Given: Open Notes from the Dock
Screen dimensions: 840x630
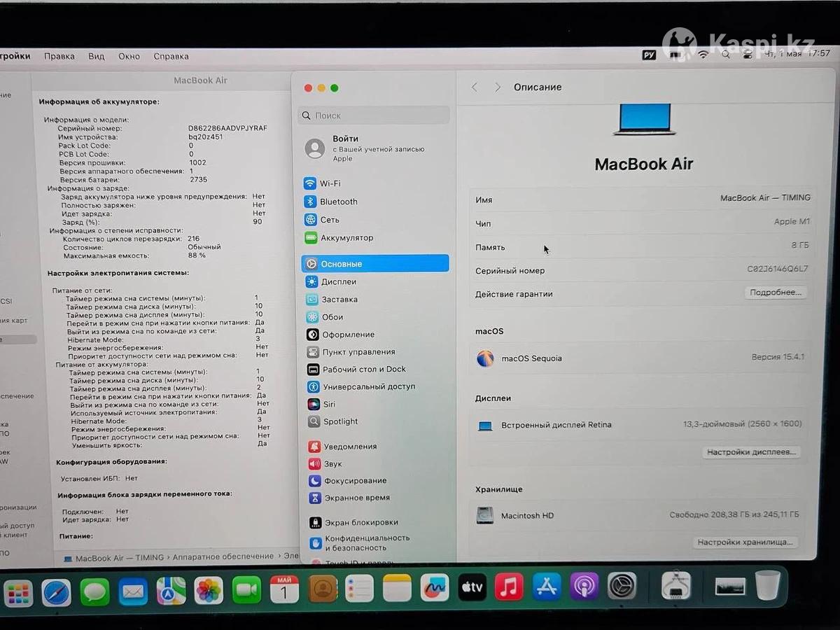Looking at the screenshot, I should [x=398, y=588].
